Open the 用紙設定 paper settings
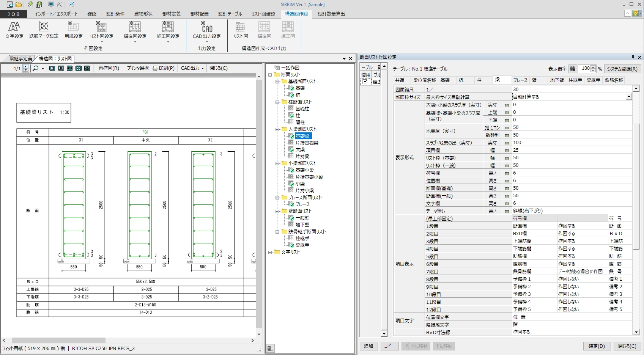The width and height of the screenshot is (644, 355). (x=73, y=30)
